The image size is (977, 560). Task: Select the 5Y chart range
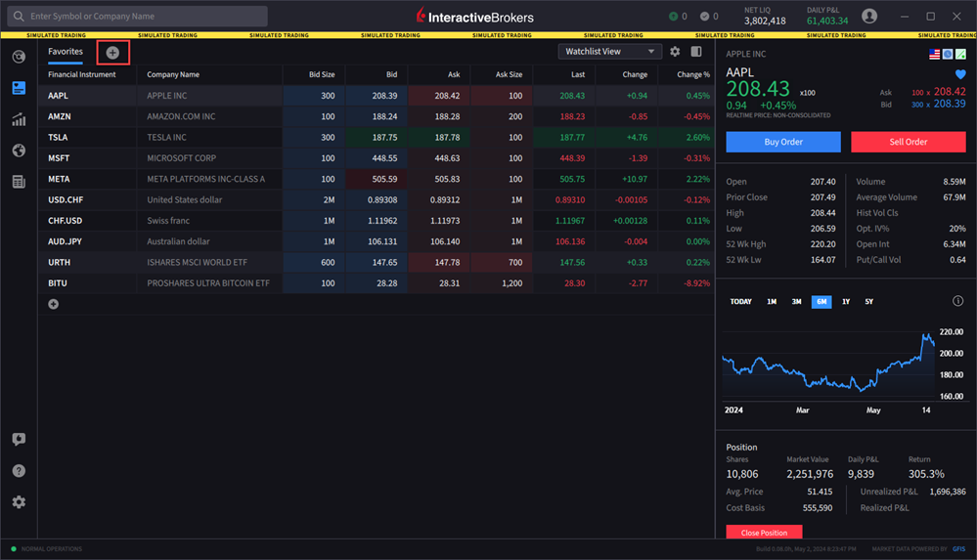point(869,301)
